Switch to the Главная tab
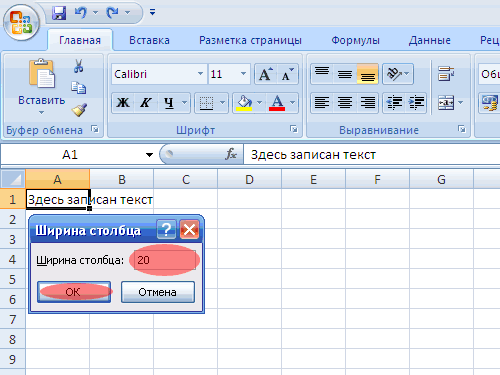This screenshot has width=500, height=375. click(x=80, y=40)
